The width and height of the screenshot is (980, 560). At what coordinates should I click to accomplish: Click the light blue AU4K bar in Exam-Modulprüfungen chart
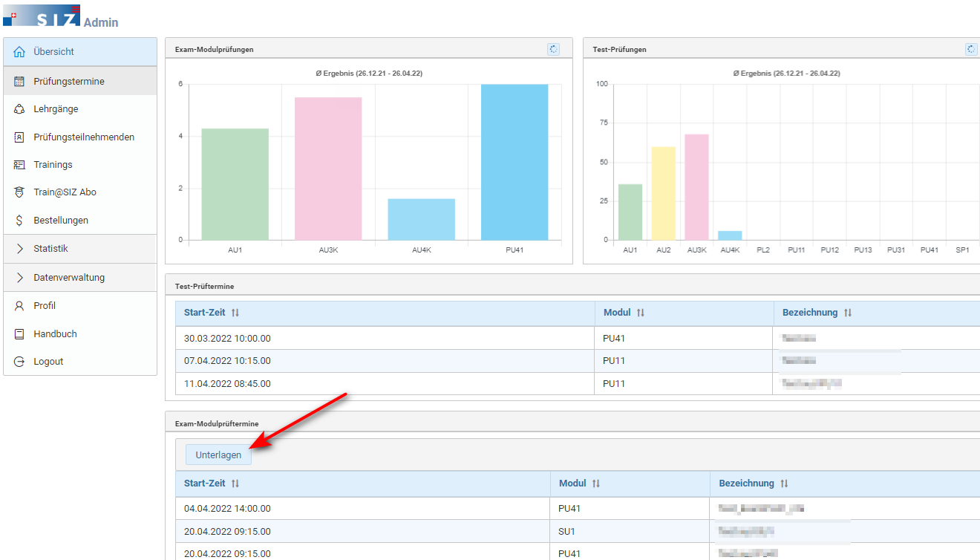pos(421,219)
